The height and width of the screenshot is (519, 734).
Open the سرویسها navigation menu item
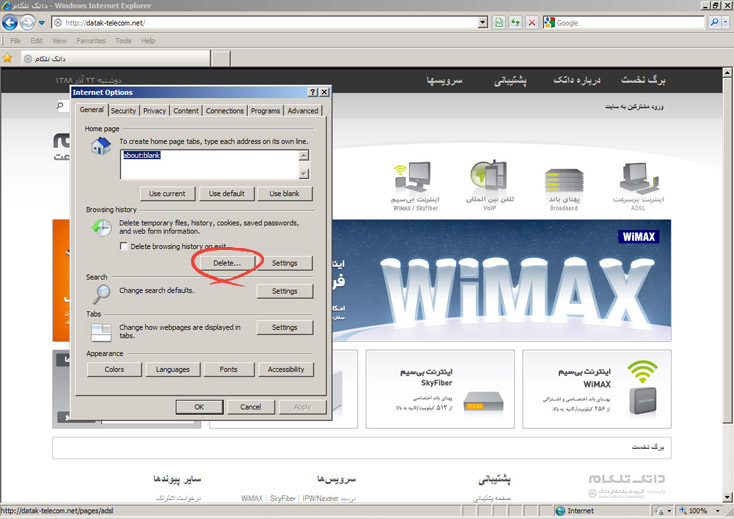[x=444, y=80]
